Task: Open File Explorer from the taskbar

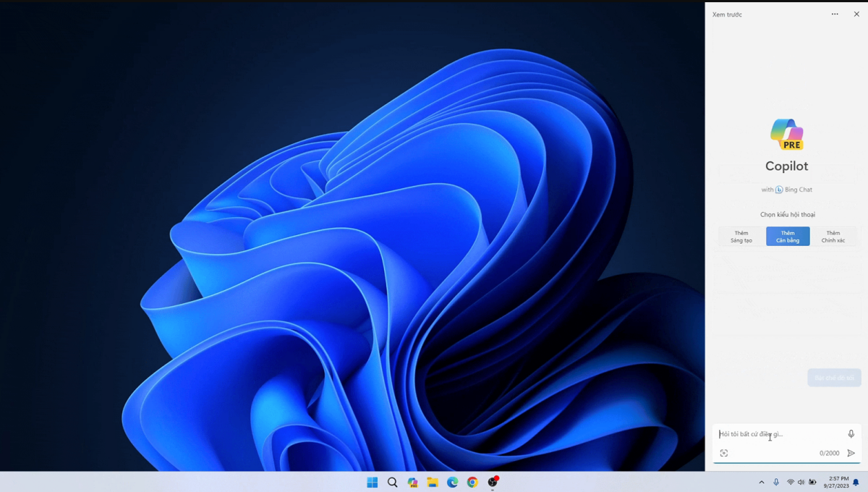Action: click(433, 483)
